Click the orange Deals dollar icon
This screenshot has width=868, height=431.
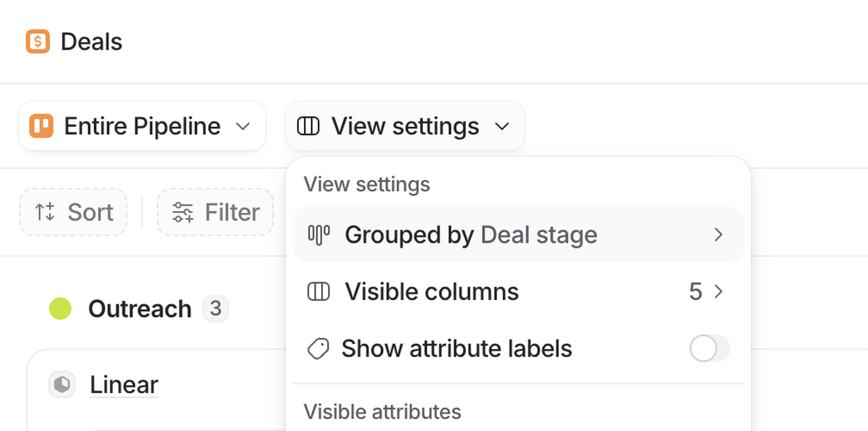pos(38,41)
